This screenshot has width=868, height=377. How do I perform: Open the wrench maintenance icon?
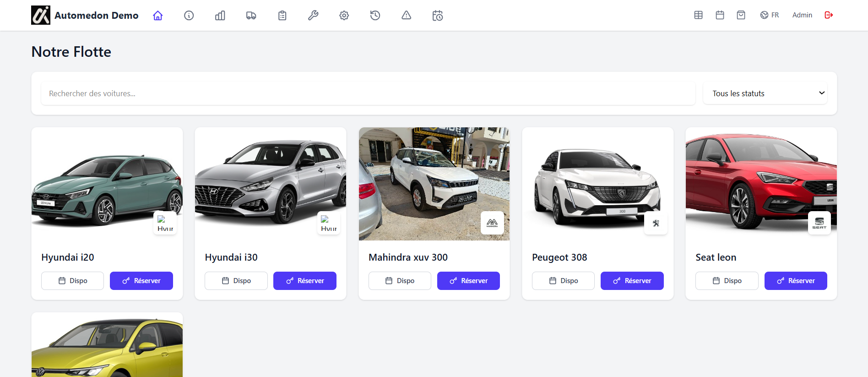(x=313, y=16)
